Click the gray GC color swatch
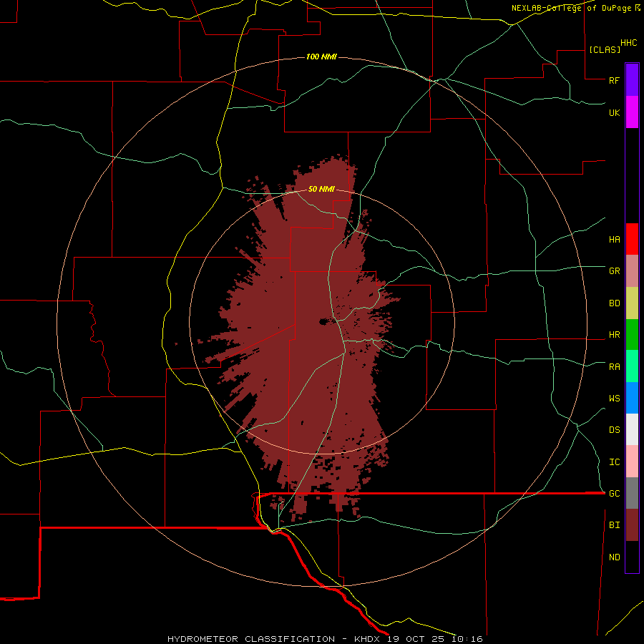The width and height of the screenshot is (644, 644). (x=632, y=493)
